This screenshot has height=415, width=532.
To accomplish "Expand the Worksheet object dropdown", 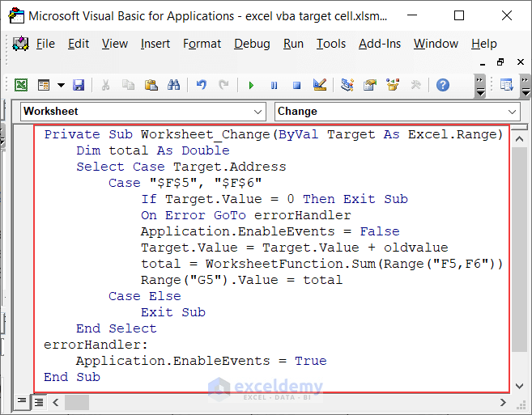I will click(x=257, y=112).
